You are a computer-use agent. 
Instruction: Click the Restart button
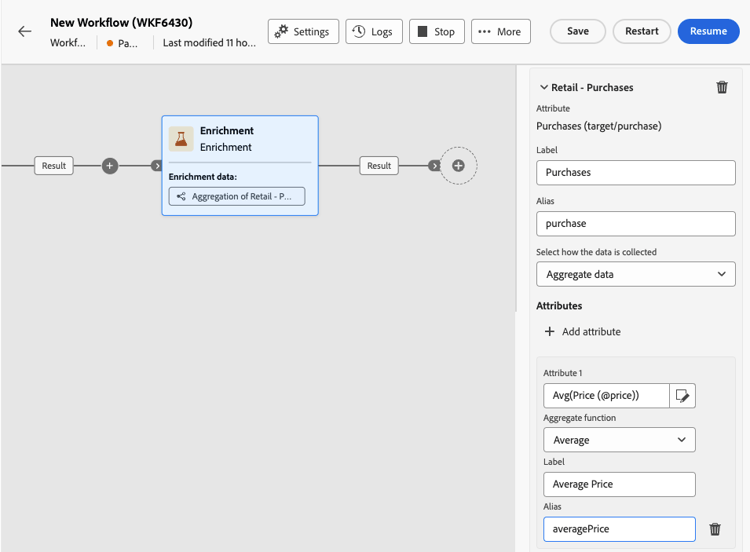tap(641, 31)
